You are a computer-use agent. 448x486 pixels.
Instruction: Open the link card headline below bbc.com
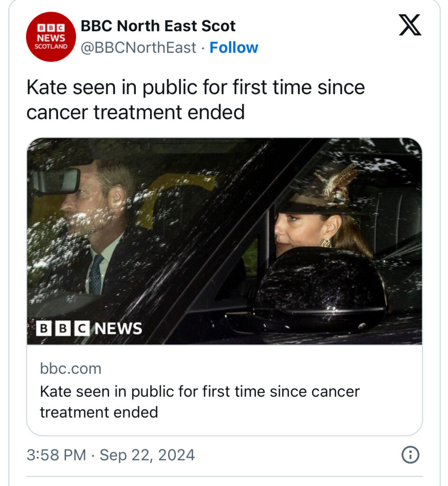pyautogui.click(x=199, y=402)
